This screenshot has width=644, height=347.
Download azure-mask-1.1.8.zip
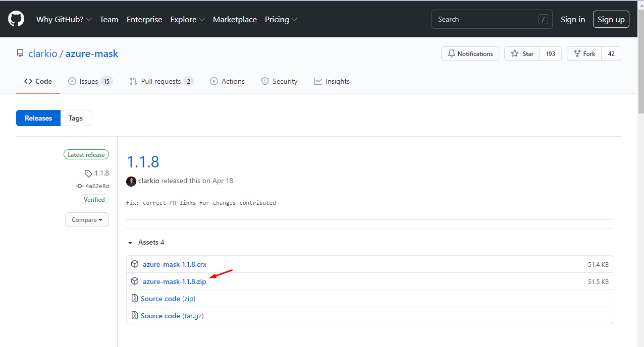point(175,281)
